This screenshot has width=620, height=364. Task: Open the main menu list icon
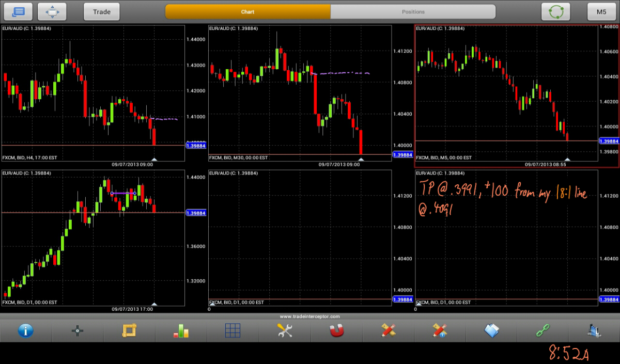point(18,11)
